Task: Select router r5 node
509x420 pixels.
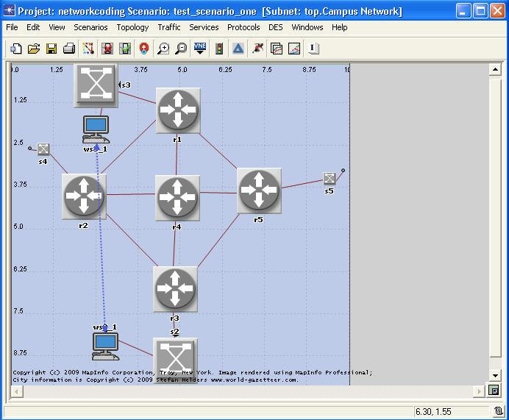Action: (259, 191)
